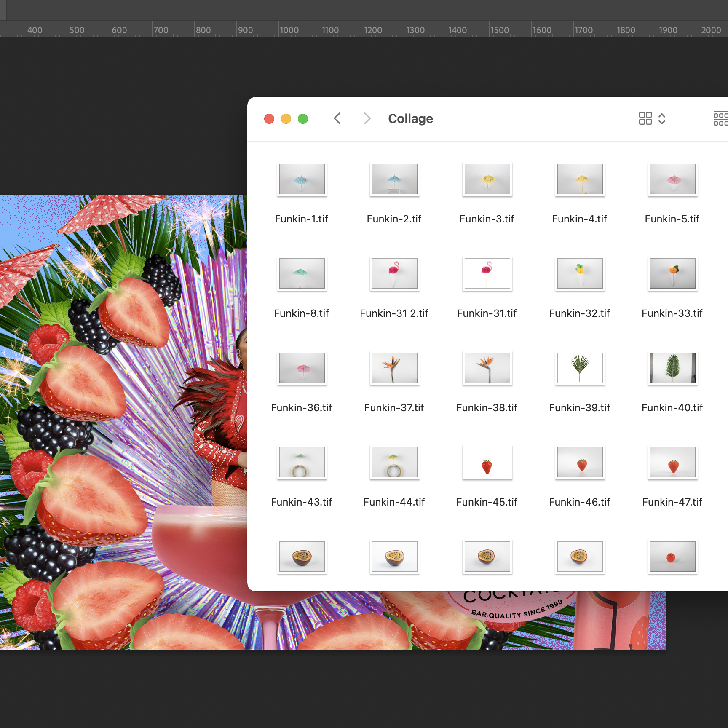Image resolution: width=728 pixels, height=728 pixels.
Task: Select the Funkin-47.tif strawberry thumbnail
Action: pyautogui.click(x=673, y=462)
